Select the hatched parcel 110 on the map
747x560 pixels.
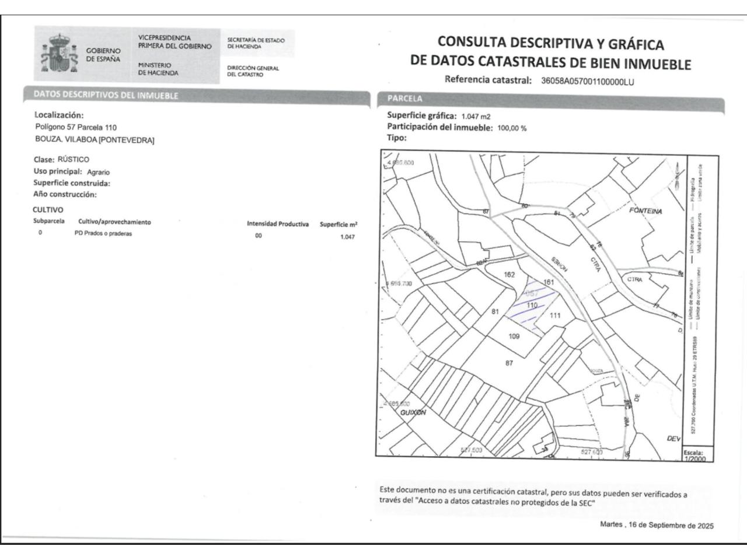[x=531, y=305]
